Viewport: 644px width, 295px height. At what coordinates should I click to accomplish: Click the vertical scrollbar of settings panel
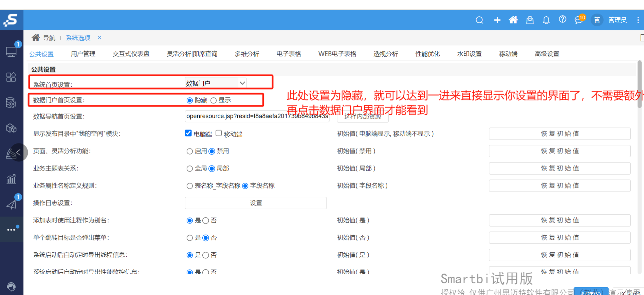(x=640, y=84)
